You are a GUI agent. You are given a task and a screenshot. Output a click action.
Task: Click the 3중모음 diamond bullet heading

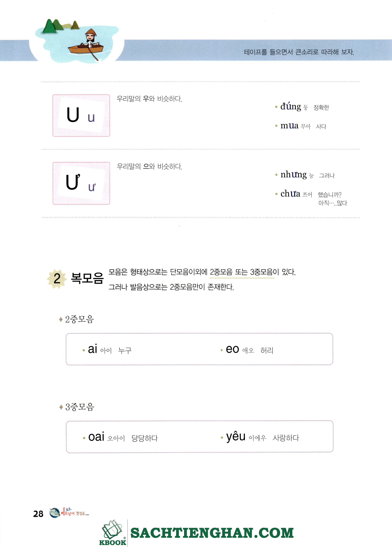77,407
